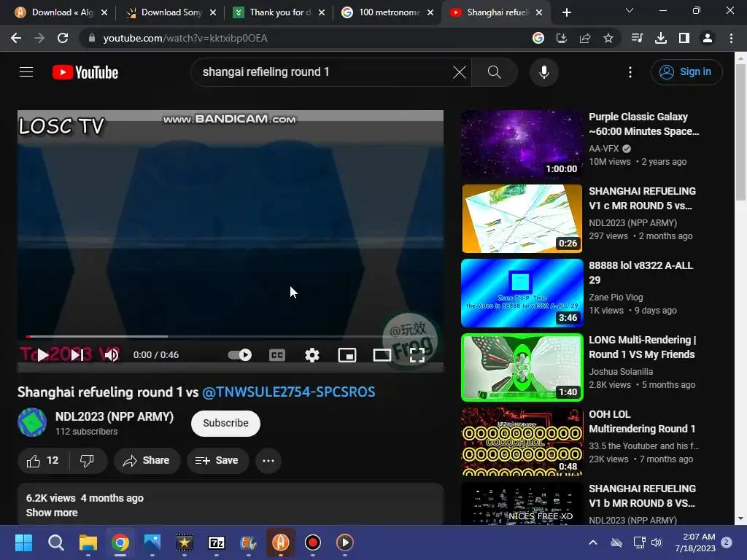Bookmark this page with star
This screenshot has width=747, height=560.
point(608,38)
